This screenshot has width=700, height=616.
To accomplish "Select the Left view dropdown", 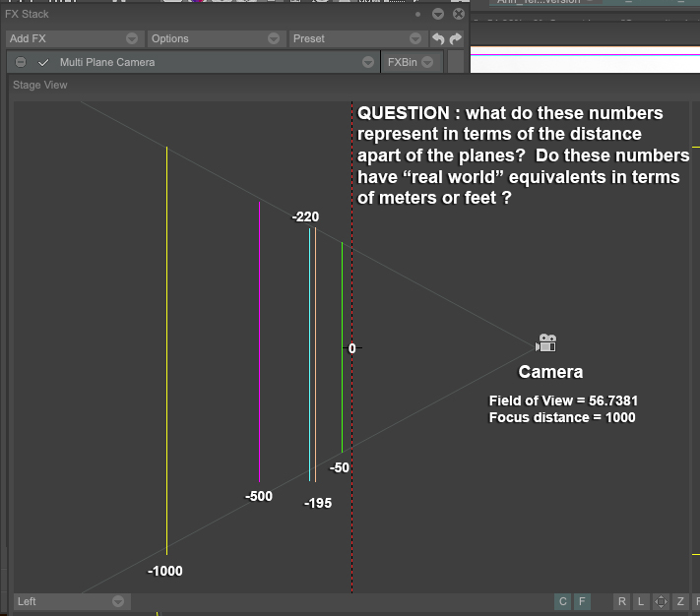I will coord(72,601).
